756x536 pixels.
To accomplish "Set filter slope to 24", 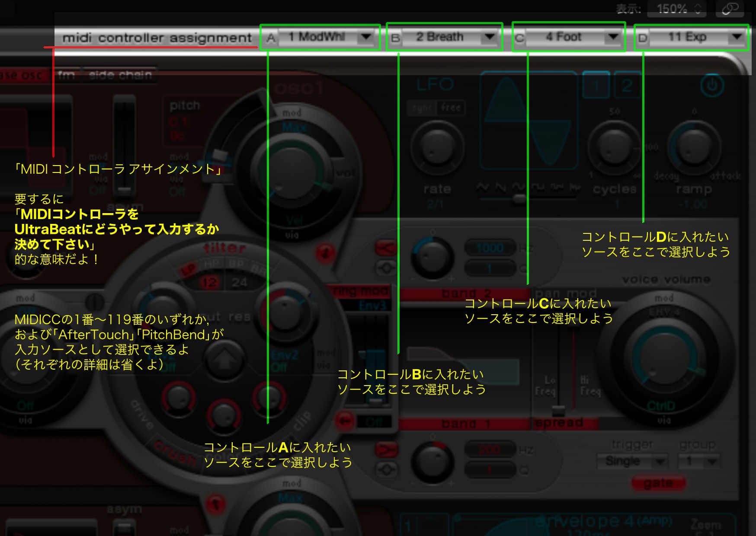I will (239, 283).
